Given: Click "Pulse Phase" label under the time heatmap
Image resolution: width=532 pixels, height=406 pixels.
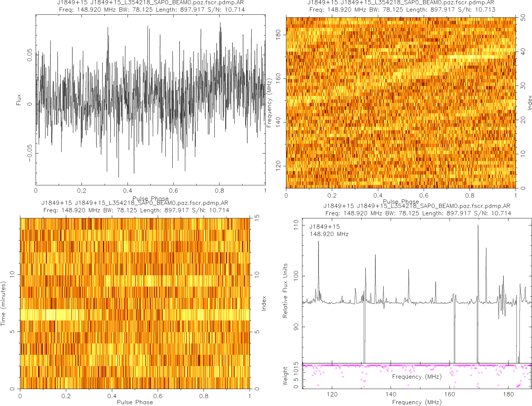Looking at the screenshot, I should [x=135, y=402].
